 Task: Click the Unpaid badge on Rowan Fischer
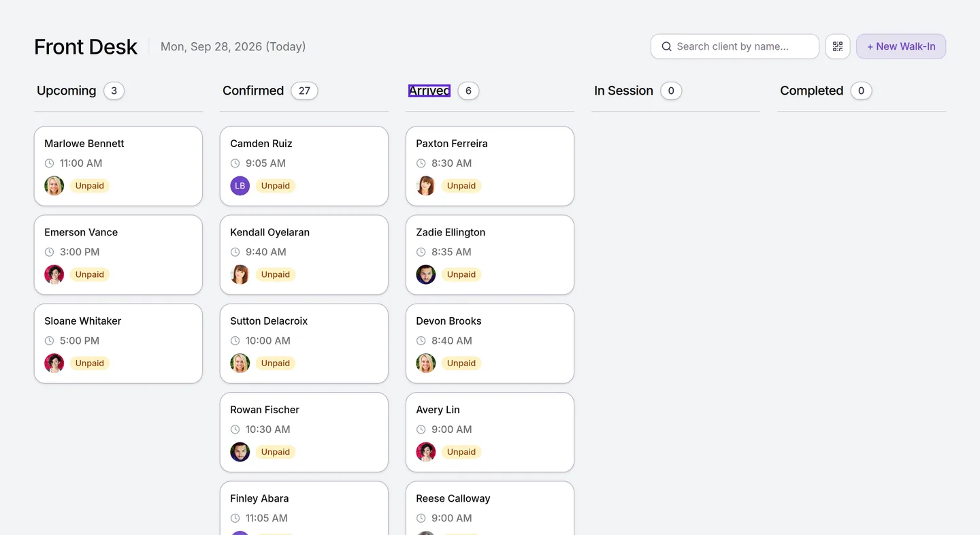[x=276, y=452]
